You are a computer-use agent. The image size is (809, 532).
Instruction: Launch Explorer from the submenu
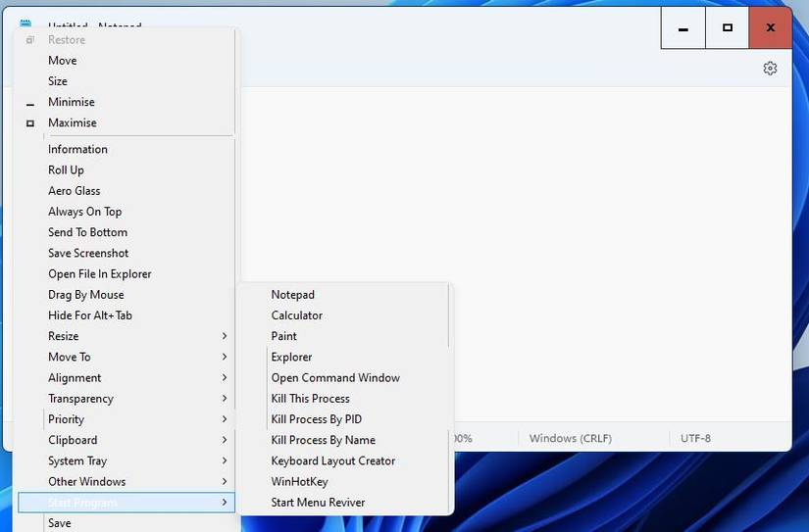(344, 357)
